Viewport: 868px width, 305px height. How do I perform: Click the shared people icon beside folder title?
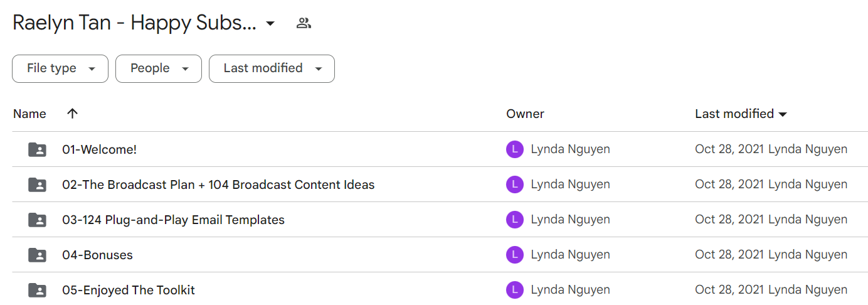(x=304, y=24)
